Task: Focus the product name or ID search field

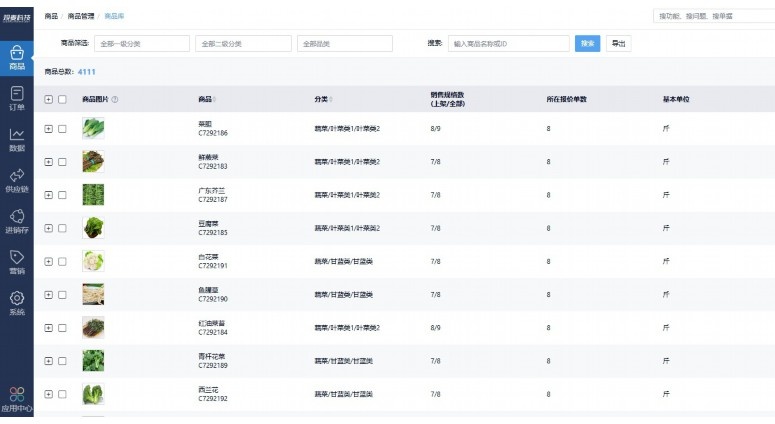Action: click(509, 43)
